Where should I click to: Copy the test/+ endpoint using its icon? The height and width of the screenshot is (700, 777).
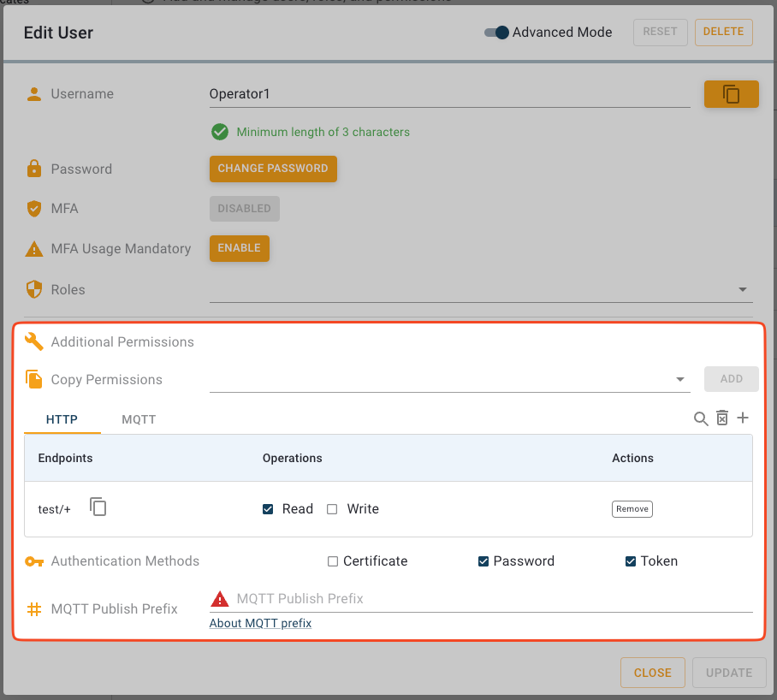(98, 507)
